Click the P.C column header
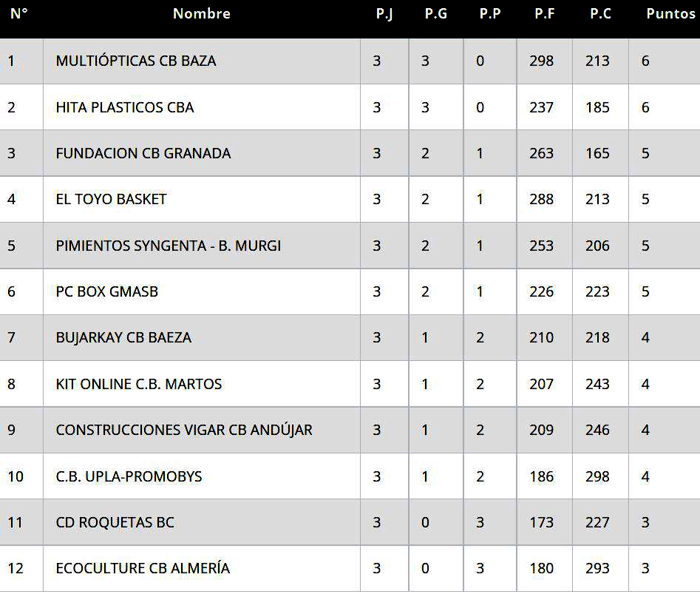Image resolution: width=700 pixels, height=594 pixels. [x=600, y=14]
